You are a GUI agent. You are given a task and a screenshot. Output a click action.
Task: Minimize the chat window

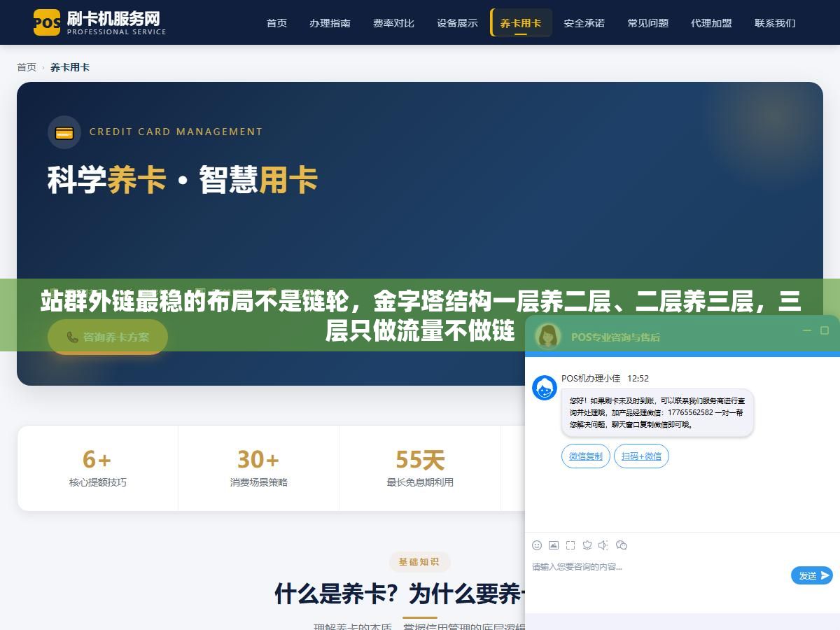tap(807, 330)
